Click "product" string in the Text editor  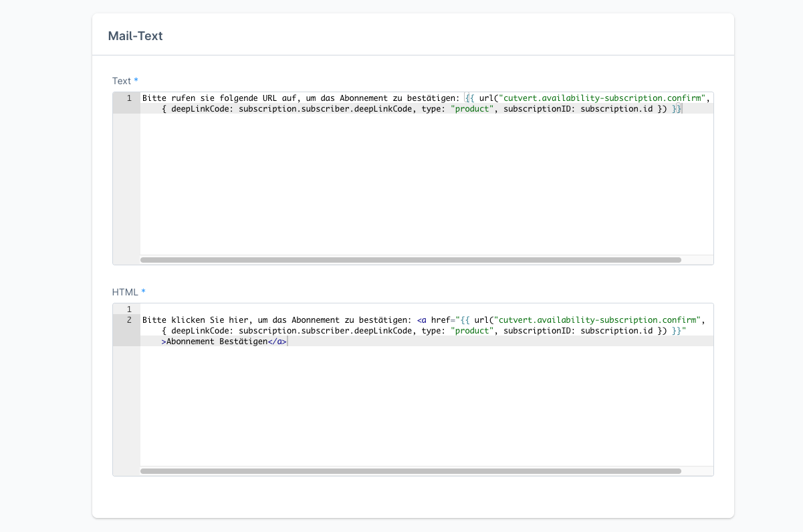pyautogui.click(x=472, y=109)
